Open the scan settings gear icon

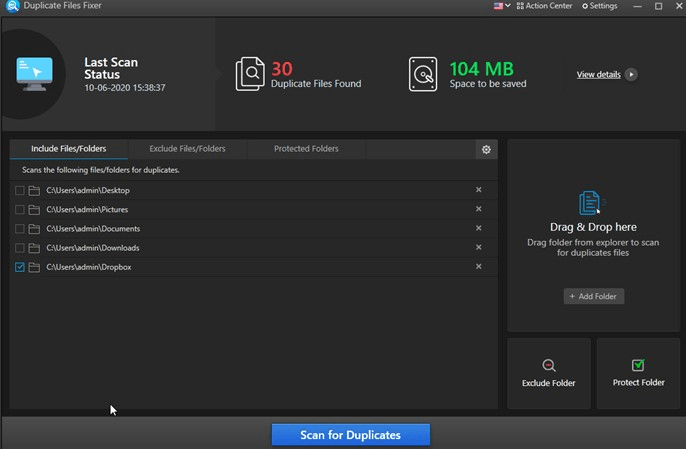(x=486, y=150)
